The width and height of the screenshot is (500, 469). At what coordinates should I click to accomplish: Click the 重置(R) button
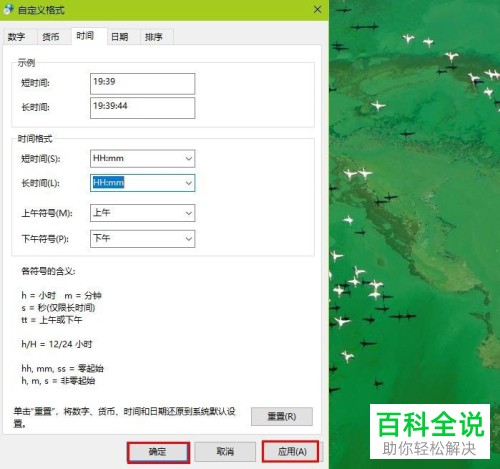(x=282, y=416)
